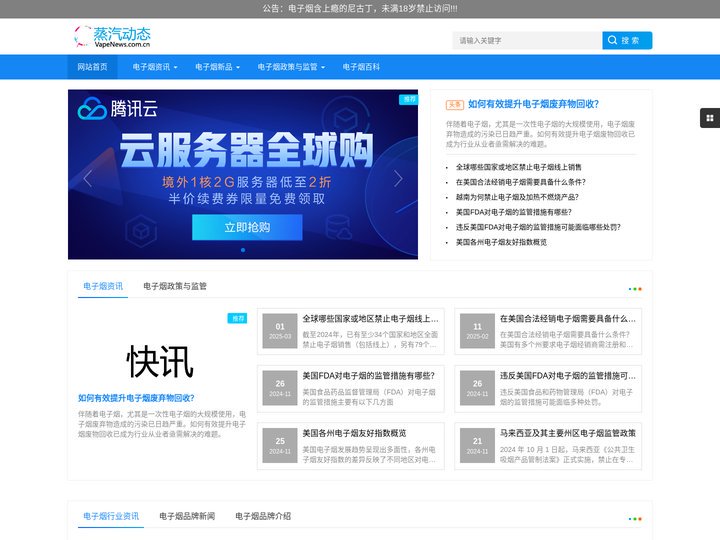Open article card 马来西亚及其主要州区电子烟监管政策
The image size is (720, 540).
[548, 446]
